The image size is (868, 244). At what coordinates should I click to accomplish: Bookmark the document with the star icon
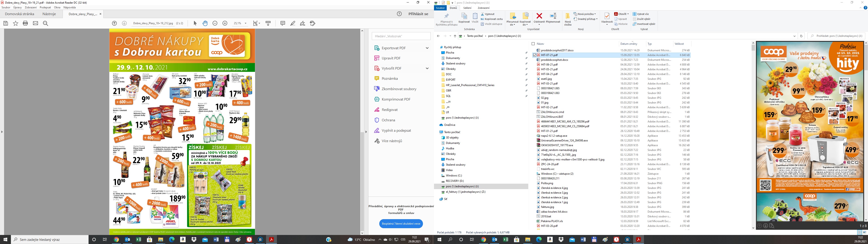pos(16,23)
